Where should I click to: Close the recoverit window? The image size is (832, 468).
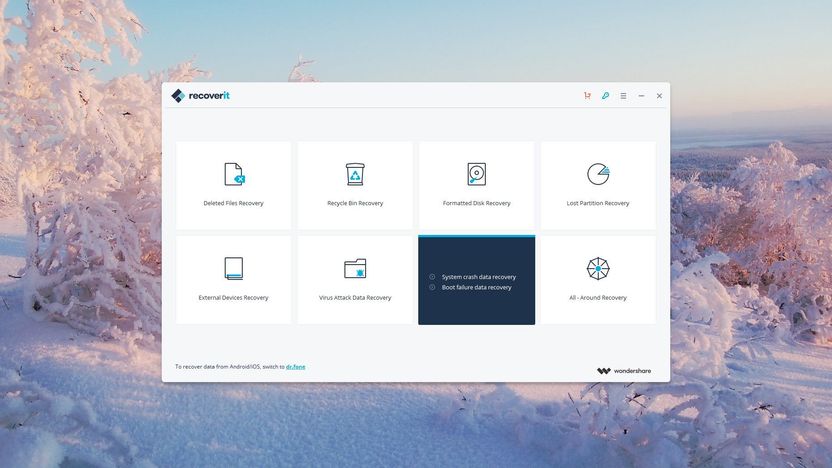[660, 96]
